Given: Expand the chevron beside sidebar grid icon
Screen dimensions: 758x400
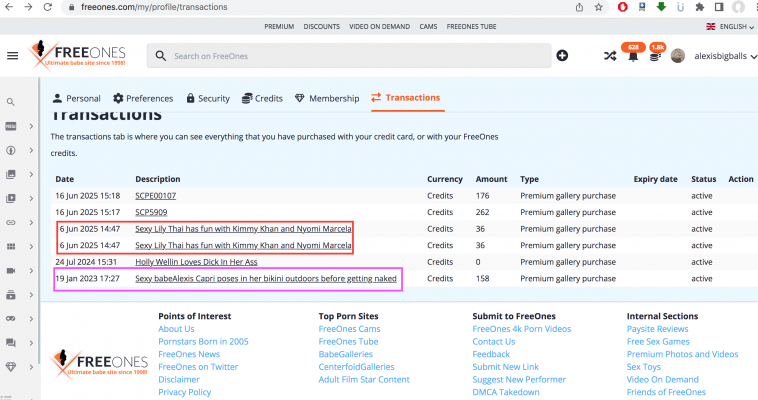Looking at the screenshot, I should pyautogui.click(x=31, y=247).
